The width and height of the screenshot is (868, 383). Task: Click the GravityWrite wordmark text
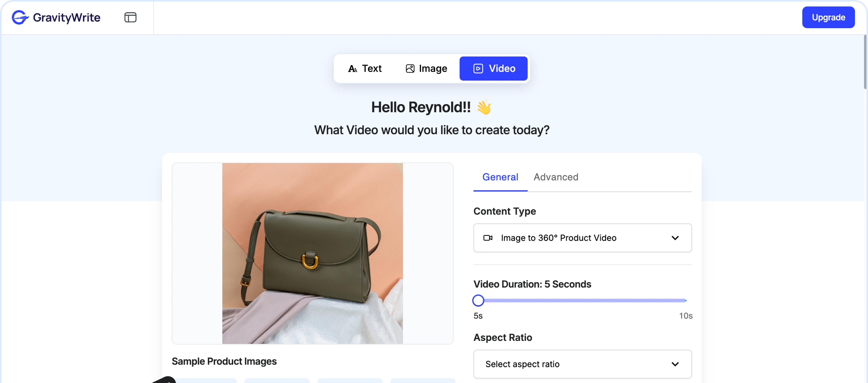click(66, 17)
